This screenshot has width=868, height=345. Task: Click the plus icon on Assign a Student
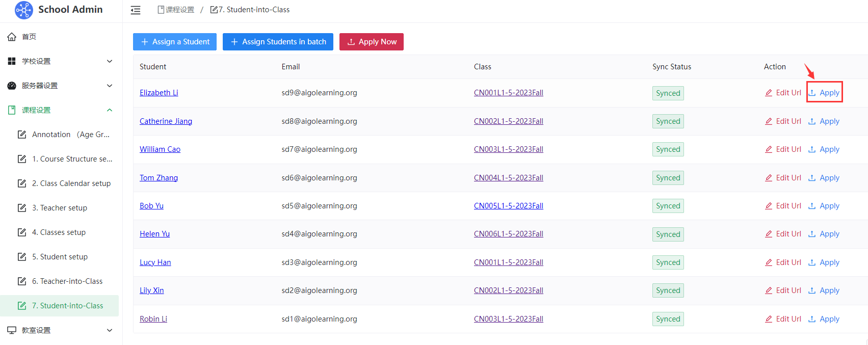coord(145,42)
